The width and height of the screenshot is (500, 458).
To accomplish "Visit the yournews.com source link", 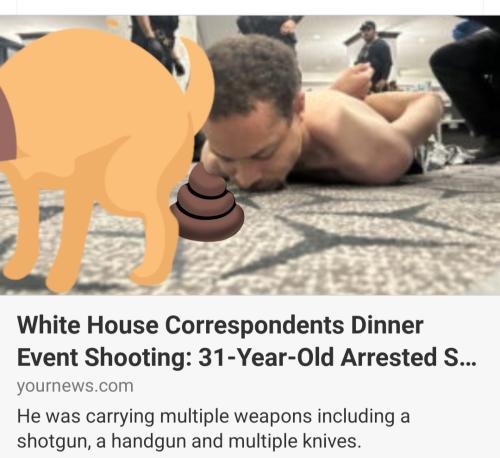I will tap(75, 386).
